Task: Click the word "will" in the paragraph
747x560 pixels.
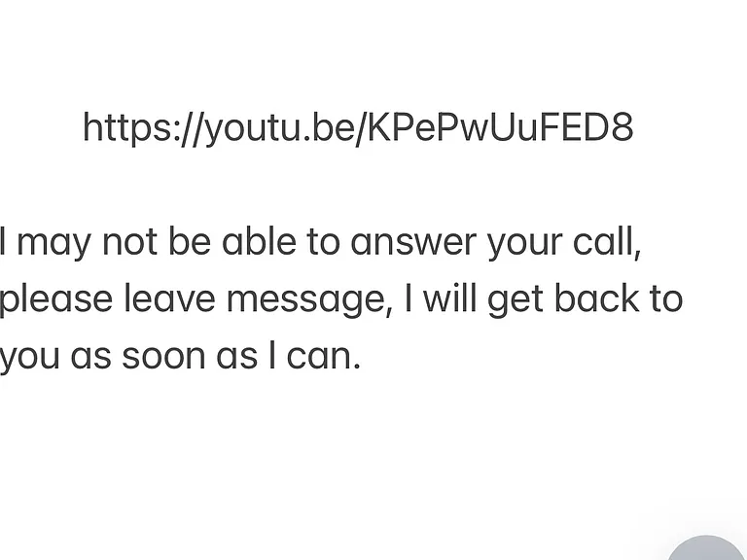Action: coord(449,298)
